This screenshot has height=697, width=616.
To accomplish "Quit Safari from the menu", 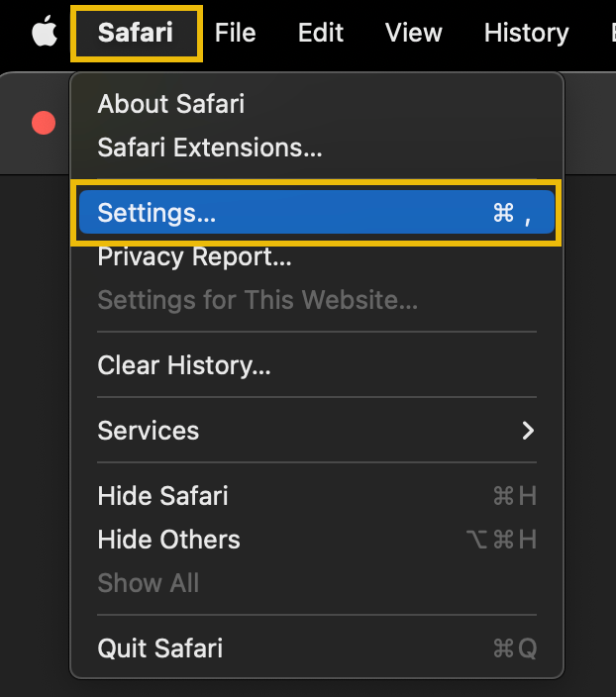I will 160,648.
